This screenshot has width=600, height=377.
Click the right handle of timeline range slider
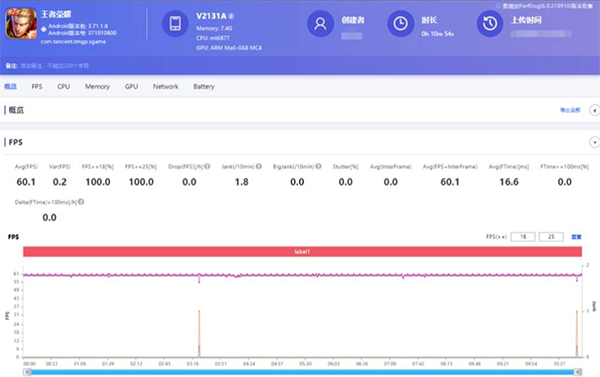coord(578,372)
